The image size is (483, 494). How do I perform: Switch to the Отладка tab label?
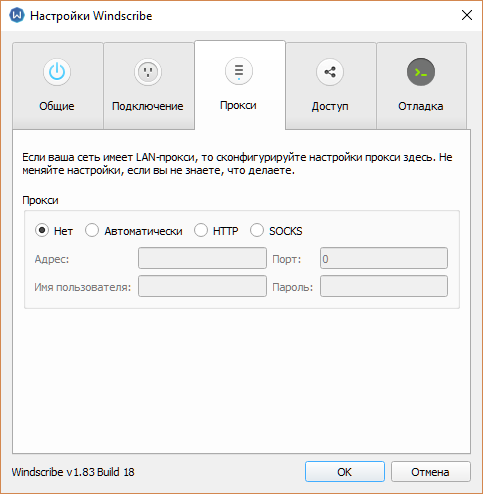coord(421,106)
